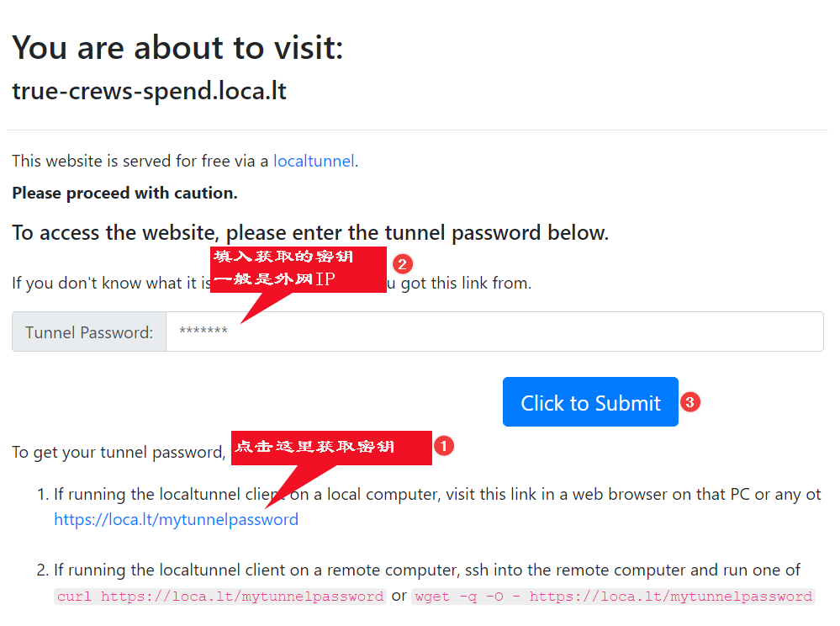Click the red number 3 badge
This screenshot has height=626, width=840.
pyautogui.click(x=689, y=402)
